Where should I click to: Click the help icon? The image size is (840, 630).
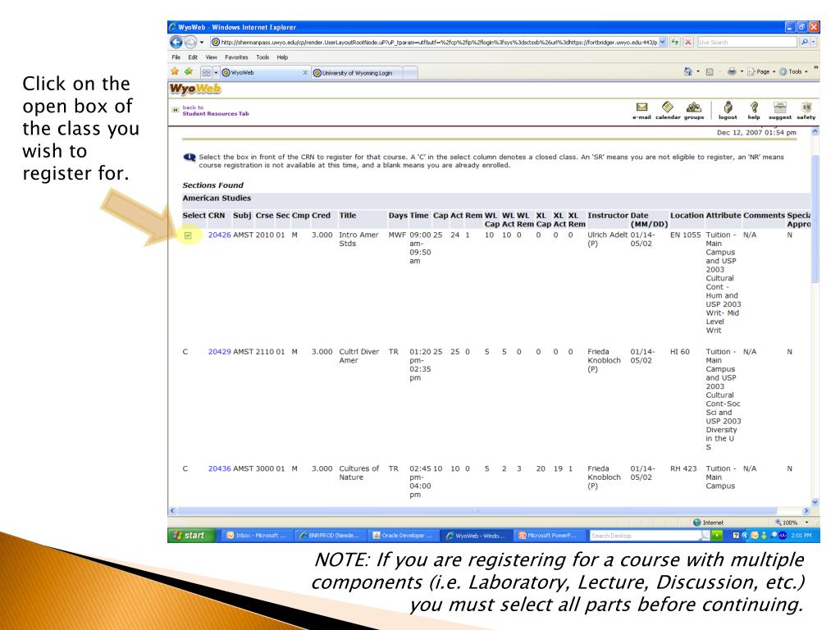(754, 111)
